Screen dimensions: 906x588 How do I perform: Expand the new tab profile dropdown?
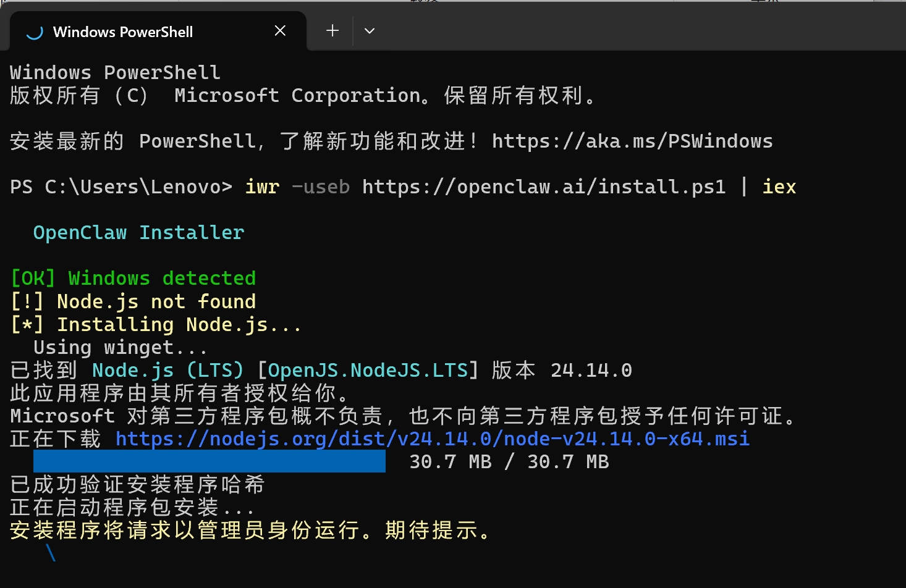[x=370, y=31]
